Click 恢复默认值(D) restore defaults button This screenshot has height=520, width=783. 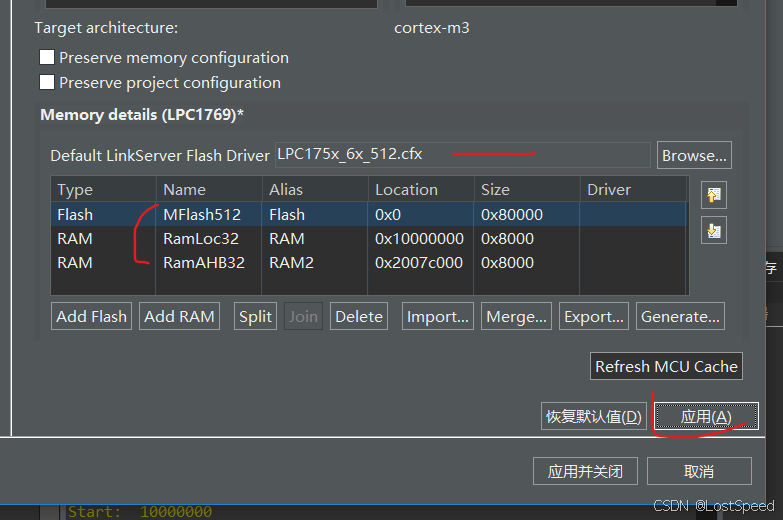594,416
